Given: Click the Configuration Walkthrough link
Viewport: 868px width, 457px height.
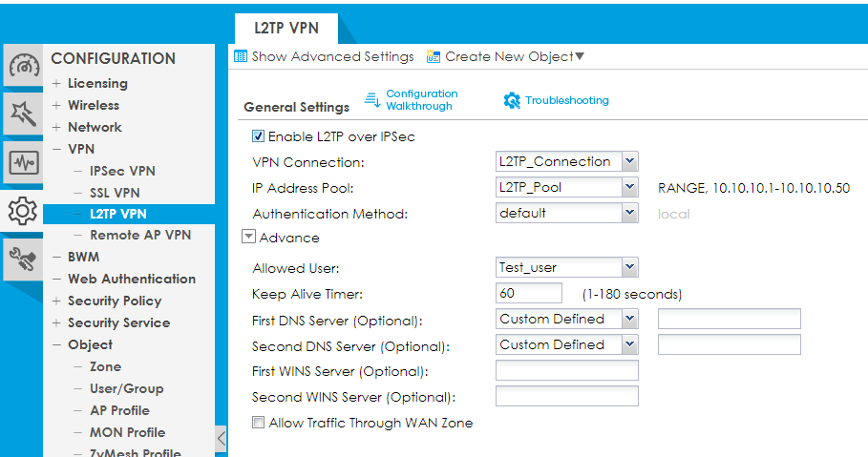Looking at the screenshot, I should [421, 100].
